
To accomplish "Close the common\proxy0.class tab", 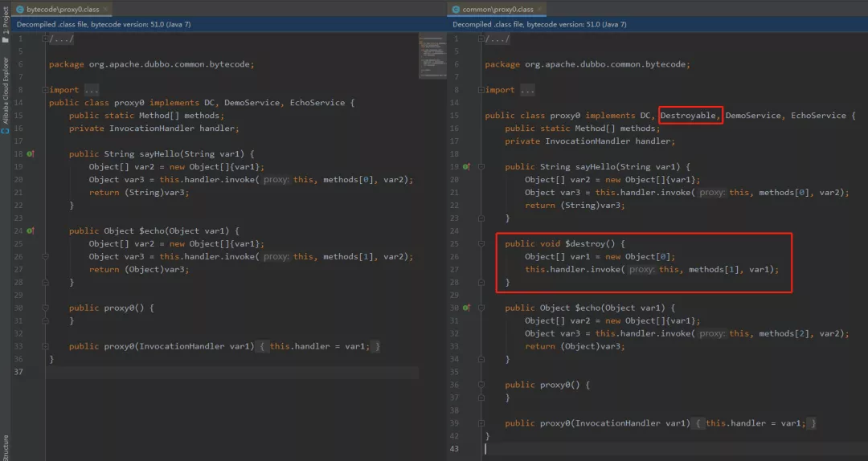I will click(540, 10).
